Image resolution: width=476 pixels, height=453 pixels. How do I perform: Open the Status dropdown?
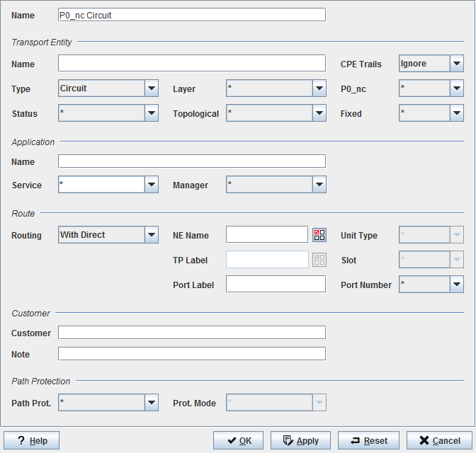coord(108,113)
